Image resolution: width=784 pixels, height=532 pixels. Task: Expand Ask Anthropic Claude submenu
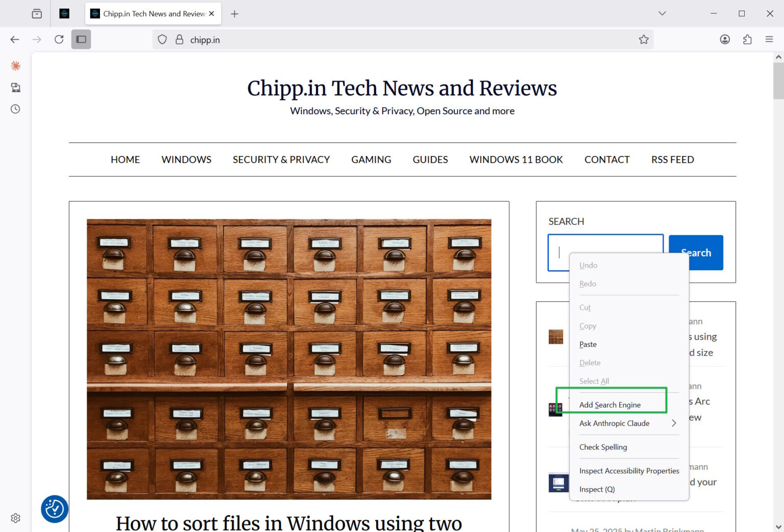click(629, 423)
